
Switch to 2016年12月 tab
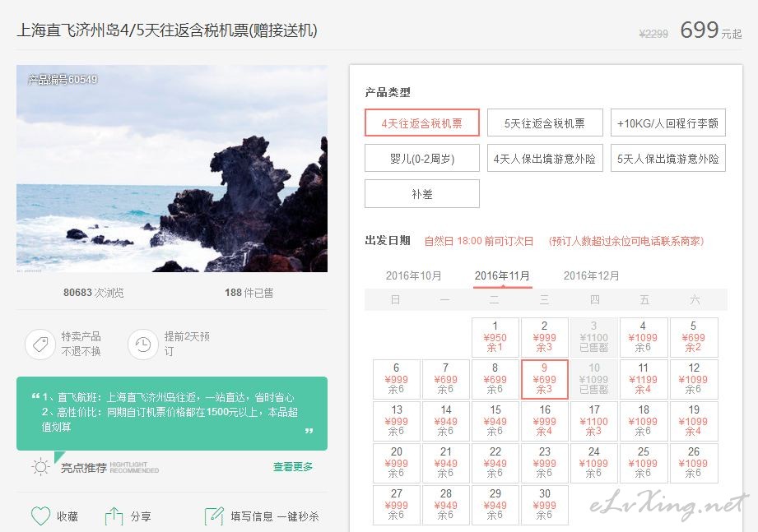(591, 275)
